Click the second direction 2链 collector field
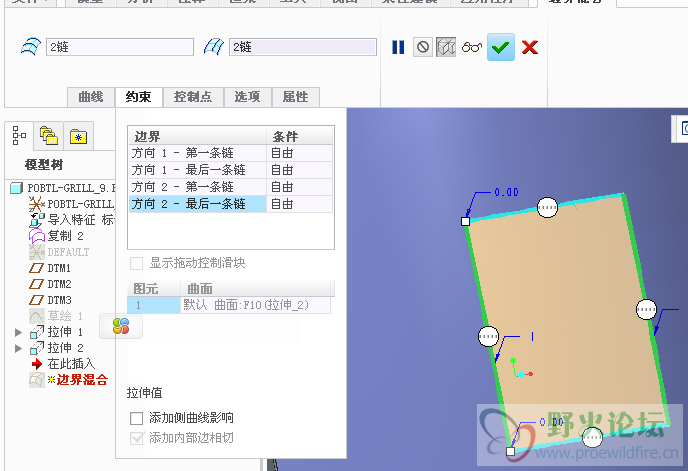This screenshot has width=688, height=471. pos(303,47)
